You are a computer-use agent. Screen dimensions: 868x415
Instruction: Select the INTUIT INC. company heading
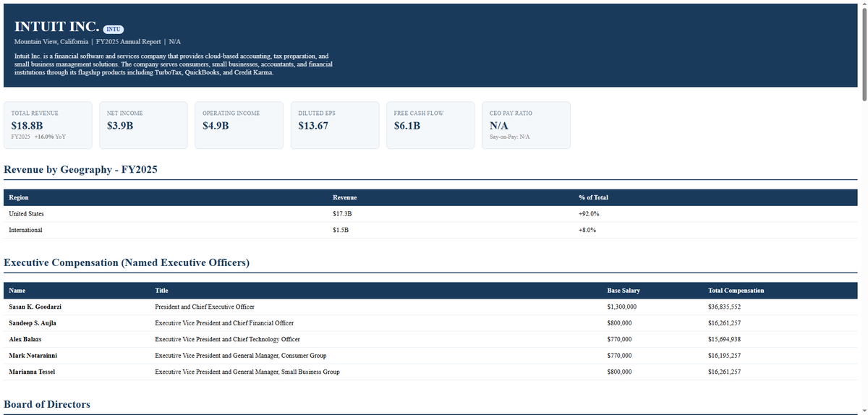tap(57, 27)
